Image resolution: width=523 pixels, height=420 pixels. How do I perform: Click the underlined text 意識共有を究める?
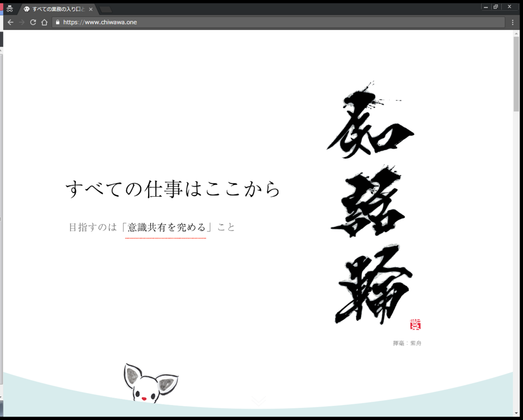[167, 227]
